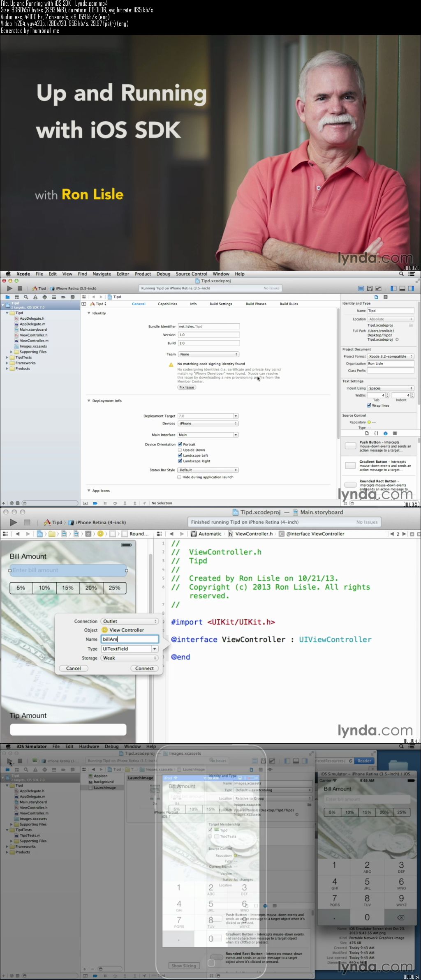Select Main.storyboard in the project navigator
The width and height of the screenshot is (421, 980).
[33, 330]
